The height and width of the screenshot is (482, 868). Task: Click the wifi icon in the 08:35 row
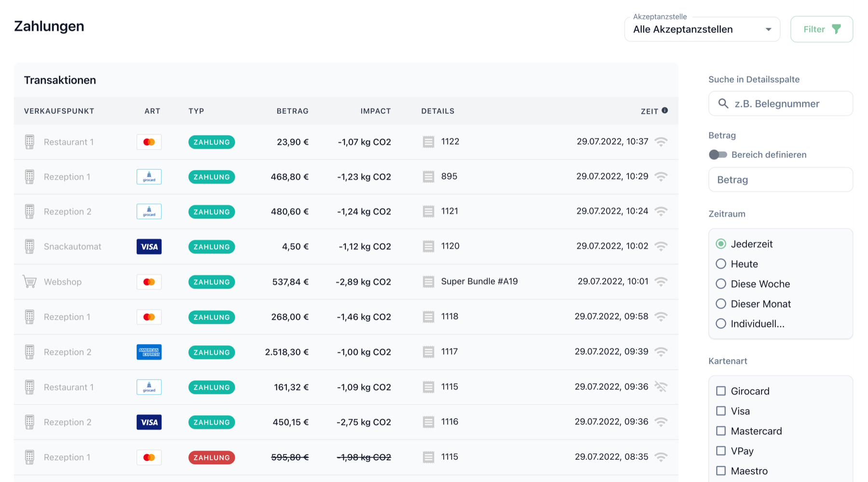coord(661,457)
